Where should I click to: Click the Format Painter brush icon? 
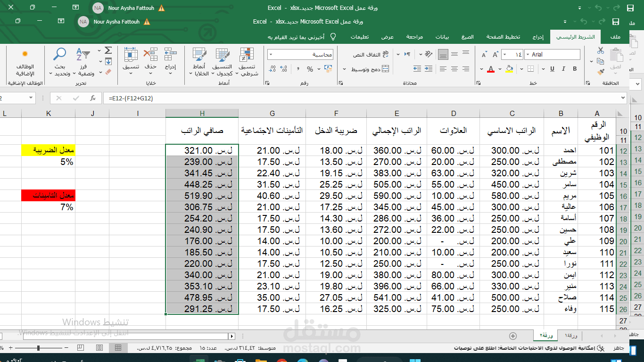pyautogui.click(x=600, y=73)
